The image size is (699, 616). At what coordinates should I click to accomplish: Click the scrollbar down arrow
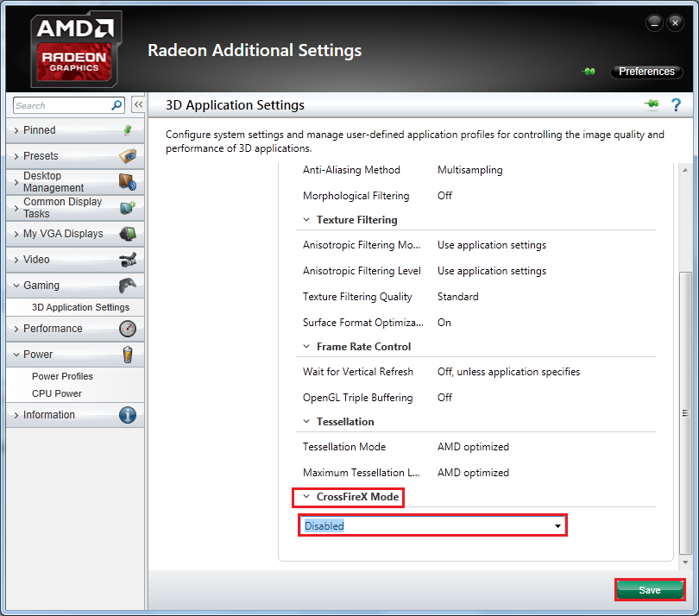point(685,562)
